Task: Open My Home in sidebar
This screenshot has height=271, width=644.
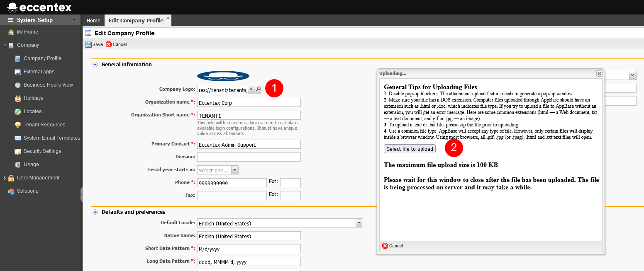Action: click(27, 32)
